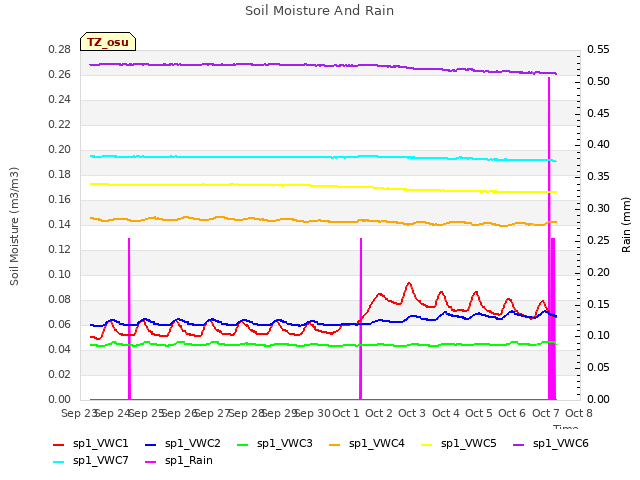Select sp1_VWC6 legend entry
640x480 pixels.
[551, 443]
